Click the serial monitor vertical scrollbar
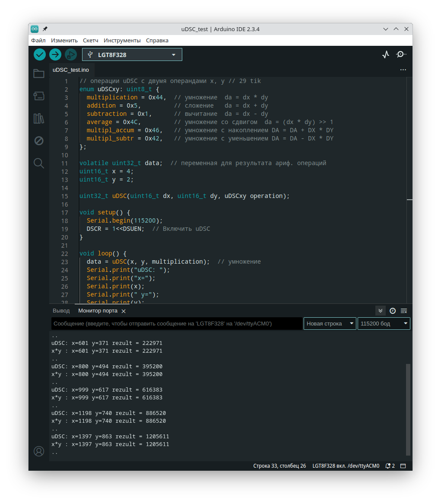Image resolution: width=441 pixels, height=504 pixels. coord(408,409)
